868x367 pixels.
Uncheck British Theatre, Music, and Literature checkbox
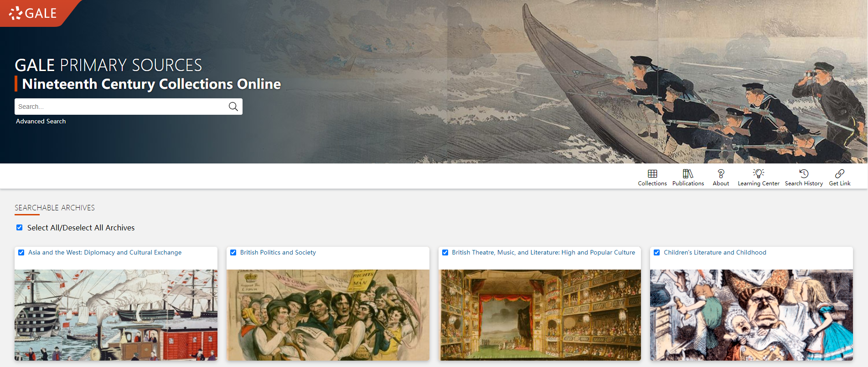pyautogui.click(x=445, y=253)
